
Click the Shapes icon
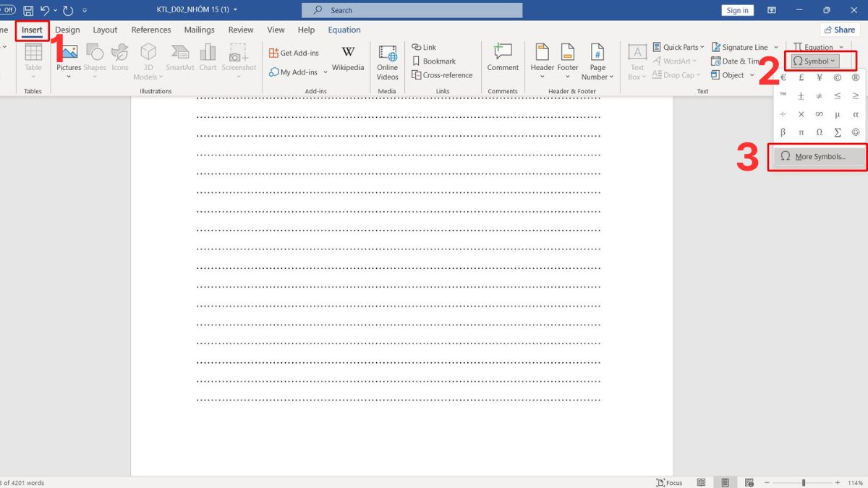pos(95,60)
